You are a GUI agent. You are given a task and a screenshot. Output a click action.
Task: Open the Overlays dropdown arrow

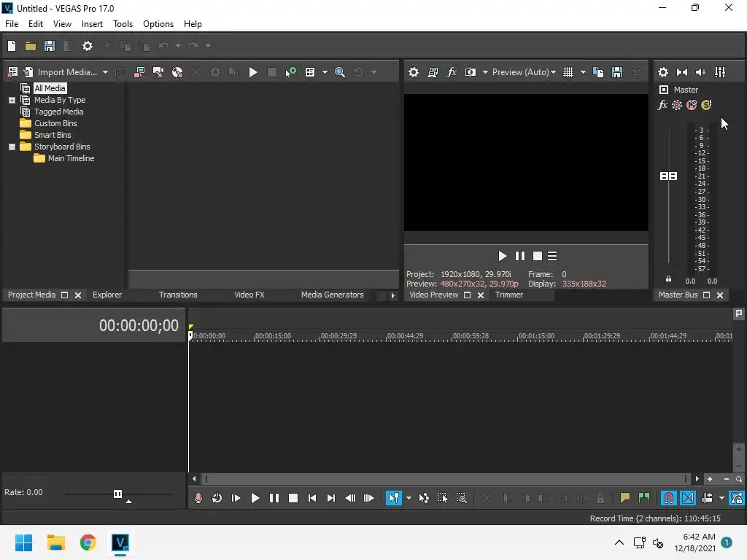point(583,72)
